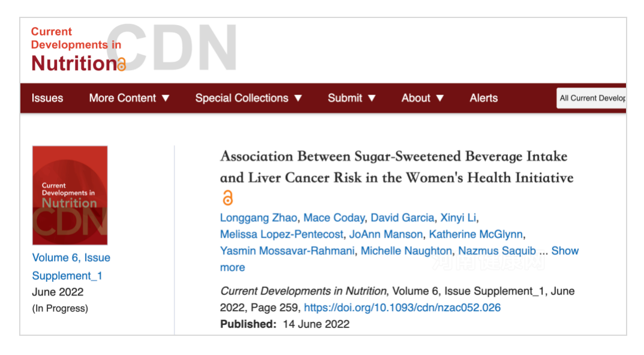
Task: Click the open access icon below article title
Action: (227, 197)
